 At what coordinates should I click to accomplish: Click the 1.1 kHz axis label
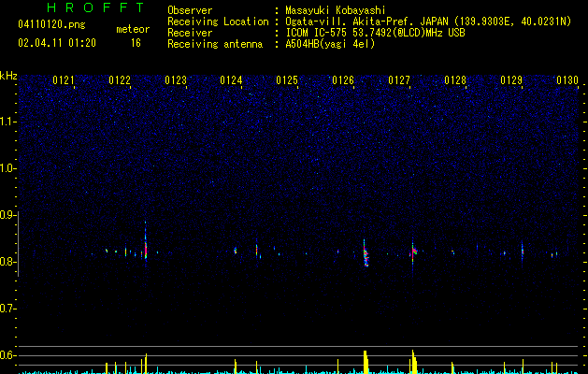click(x=7, y=122)
